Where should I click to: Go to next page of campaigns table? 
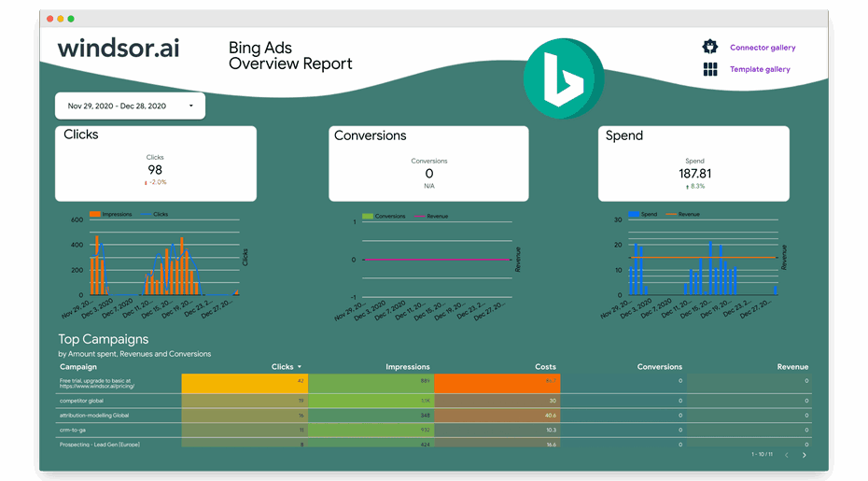[805, 455]
